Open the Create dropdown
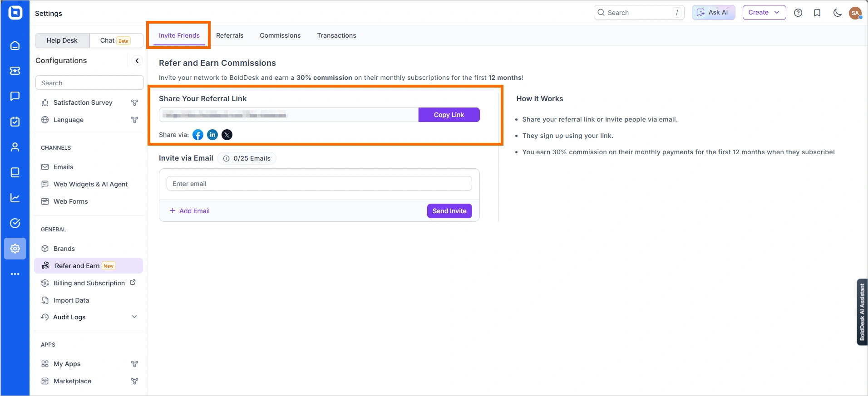This screenshot has width=868, height=396. [764, 13]
